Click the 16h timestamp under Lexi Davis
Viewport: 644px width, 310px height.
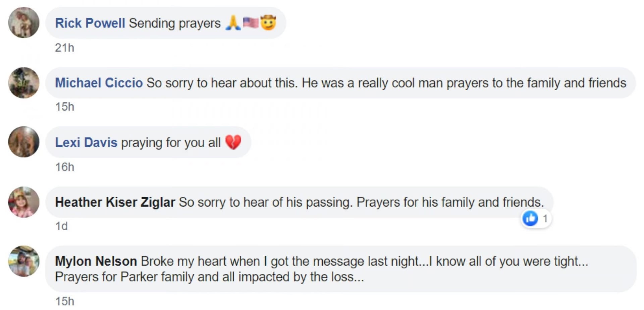tap(64, 167)
